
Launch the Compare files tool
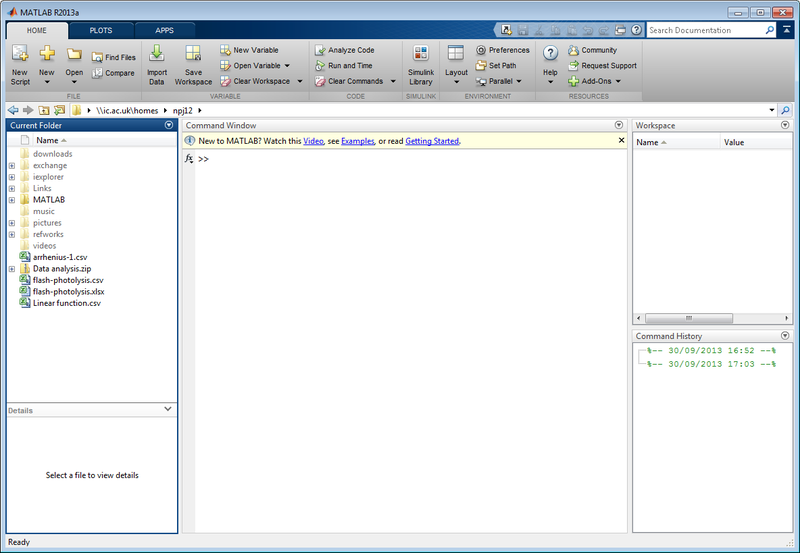[x=113, y=73]
